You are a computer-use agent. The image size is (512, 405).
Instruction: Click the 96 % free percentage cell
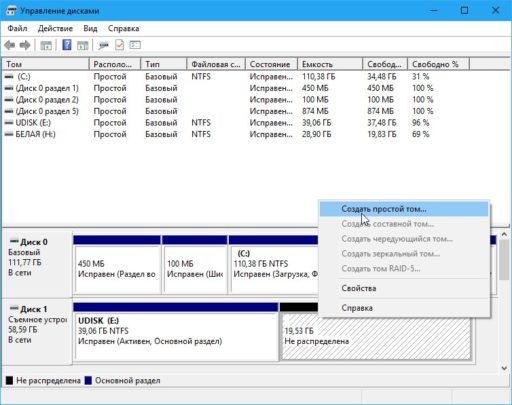pos(421,123)
